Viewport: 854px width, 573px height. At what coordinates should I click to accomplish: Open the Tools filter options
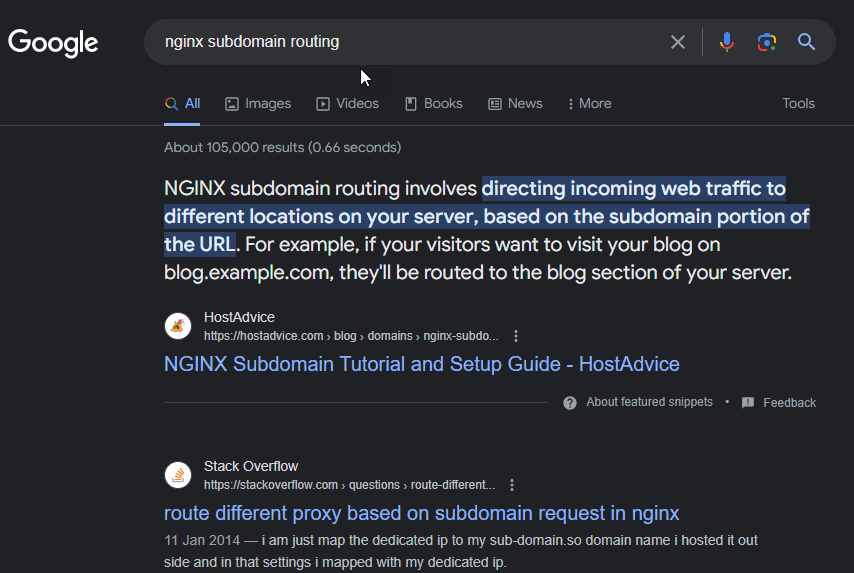798,103
